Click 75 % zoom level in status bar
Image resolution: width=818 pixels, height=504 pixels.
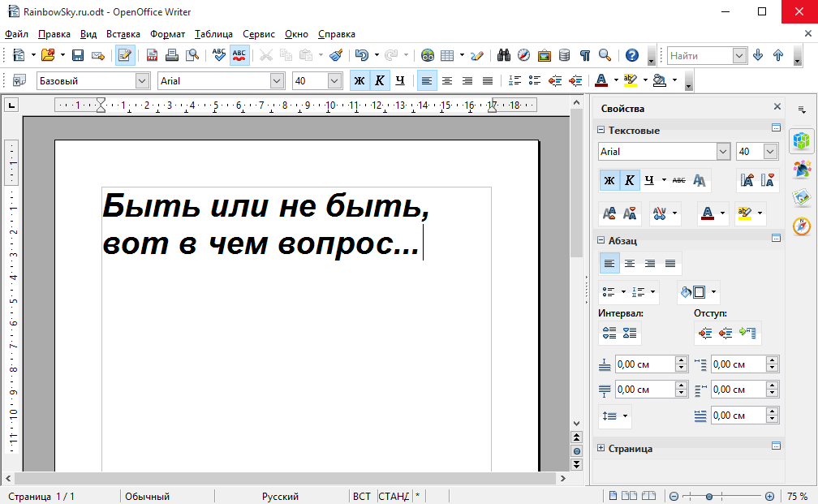(798, 496)
